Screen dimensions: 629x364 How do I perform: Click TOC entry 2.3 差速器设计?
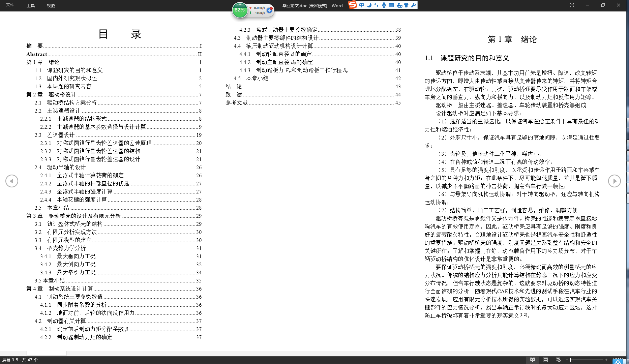(118, 135)
